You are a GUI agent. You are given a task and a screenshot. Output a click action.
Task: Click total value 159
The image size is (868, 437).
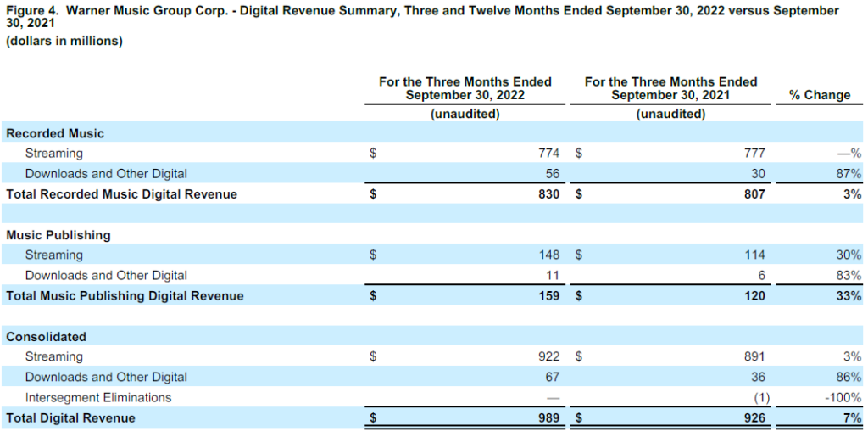point(548,296)
